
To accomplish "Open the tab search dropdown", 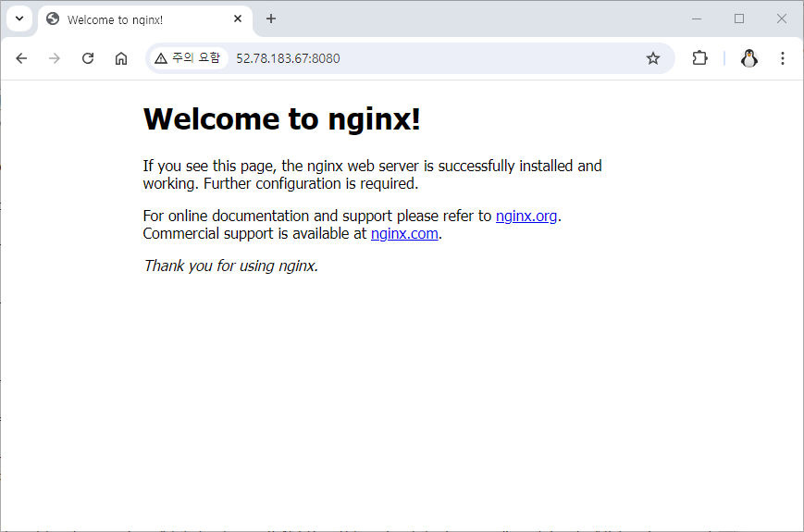I will click(x=19, y=19).
